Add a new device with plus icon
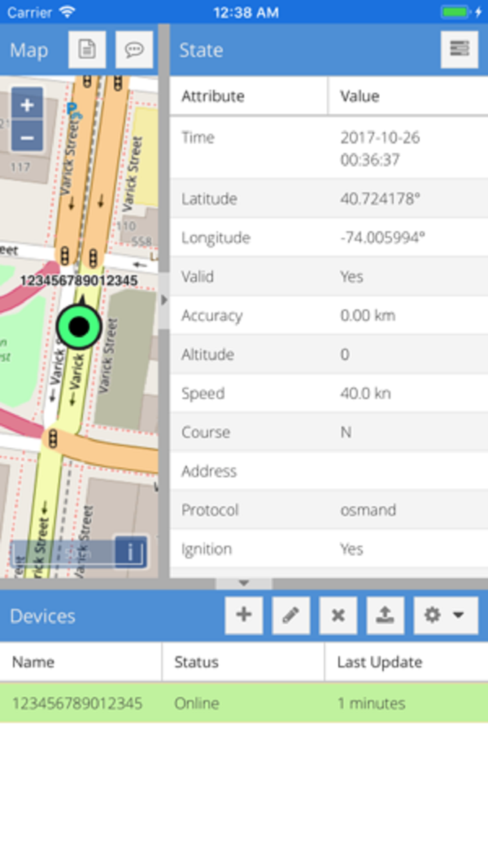This screenshot has height=868, width=488. [244, 615]
